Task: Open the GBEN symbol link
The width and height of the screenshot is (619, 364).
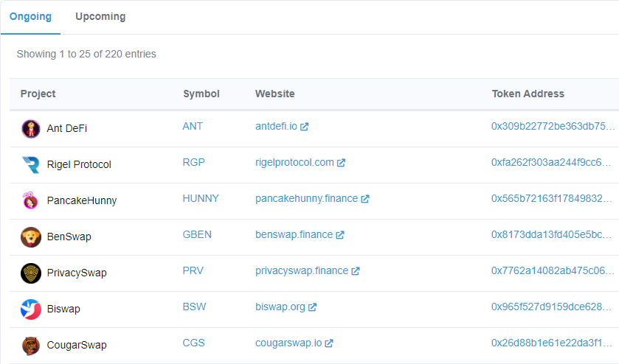Action: pyautogui.click(x=197, y=234)
